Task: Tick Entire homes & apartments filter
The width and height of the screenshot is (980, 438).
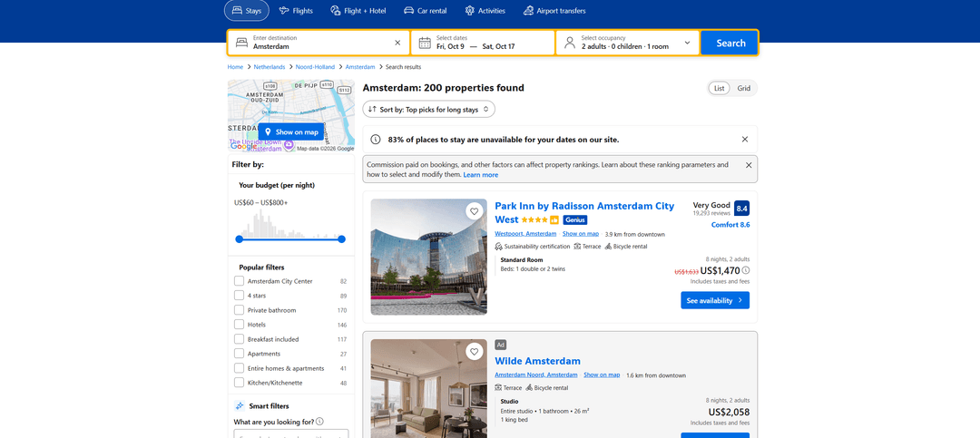Action: [239, 368]
